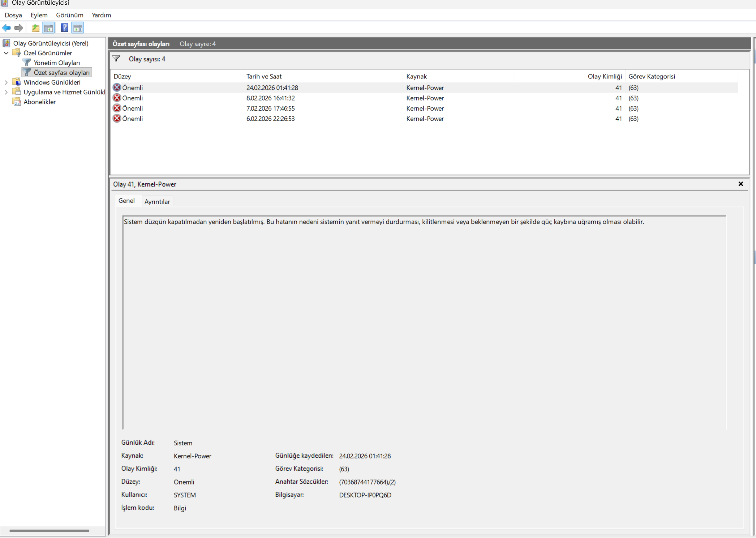The height and width of the screenshot is (538, 756).
Task: Select event dated 7.02.2026 17:46:55
Action: click(424, 108)
